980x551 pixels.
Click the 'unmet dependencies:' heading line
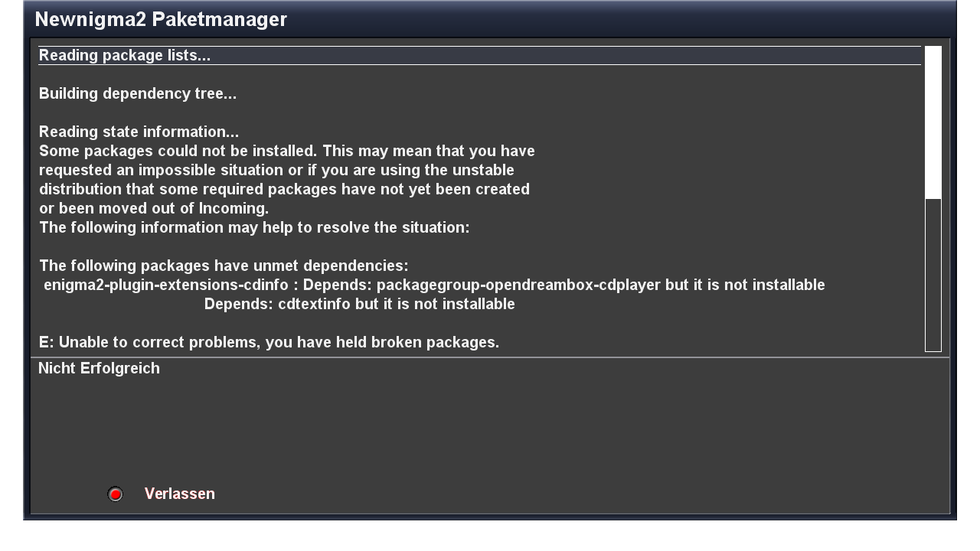(224, 266)
